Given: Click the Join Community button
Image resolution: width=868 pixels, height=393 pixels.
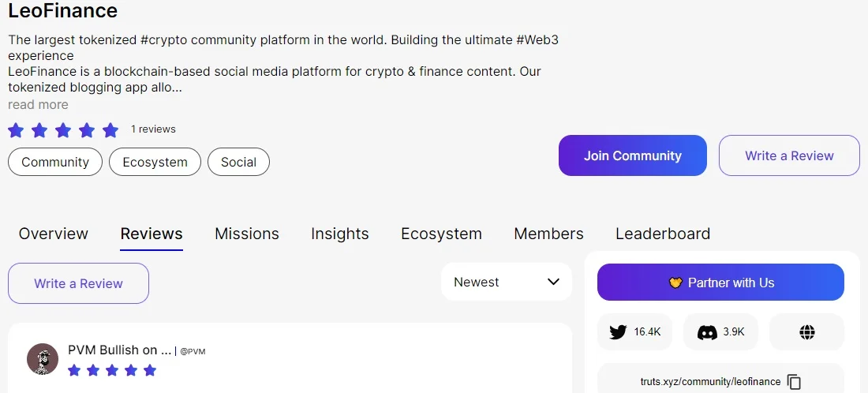Looking at the screenshot, I should (x=633, y=155).
